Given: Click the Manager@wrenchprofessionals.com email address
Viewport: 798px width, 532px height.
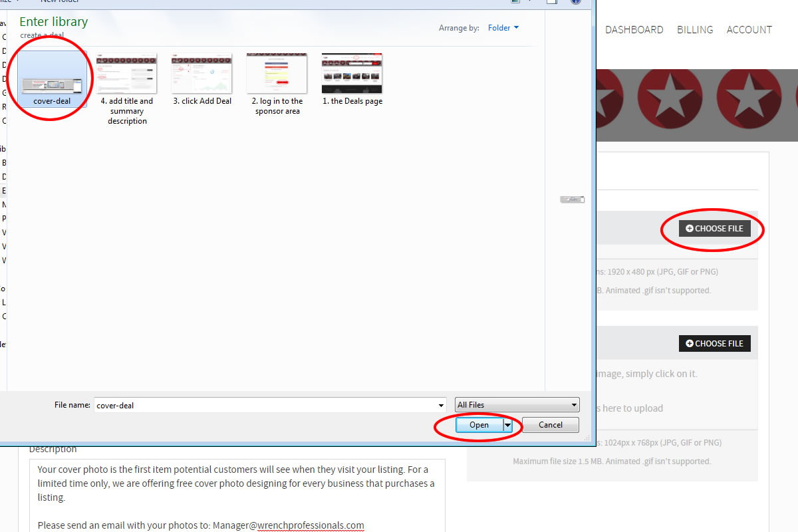Looking at the screenshot, I should tap(289, 525).
